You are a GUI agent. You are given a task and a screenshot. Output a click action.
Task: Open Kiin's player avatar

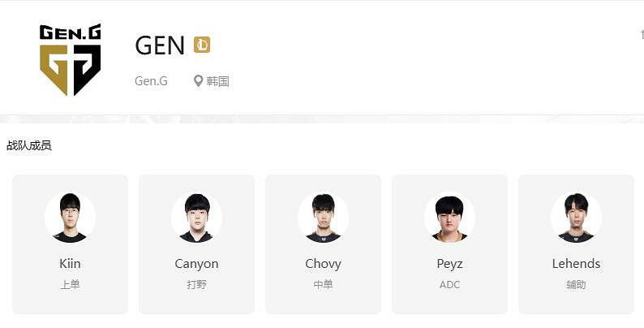[x=71, y=217]
